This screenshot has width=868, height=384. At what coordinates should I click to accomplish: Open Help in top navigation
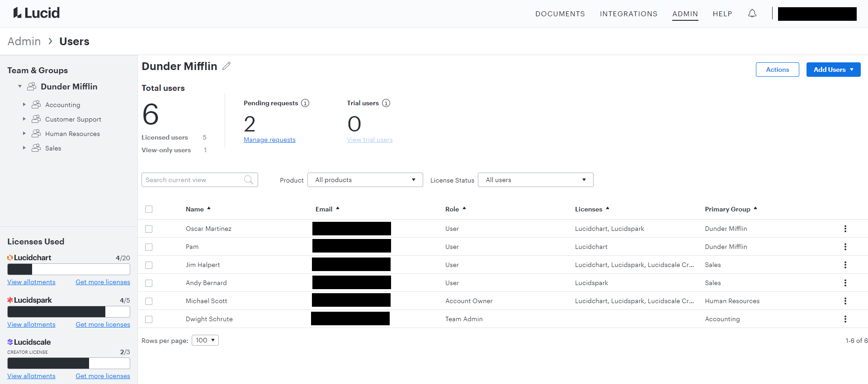pyautogui.click(x=722, y=14)
